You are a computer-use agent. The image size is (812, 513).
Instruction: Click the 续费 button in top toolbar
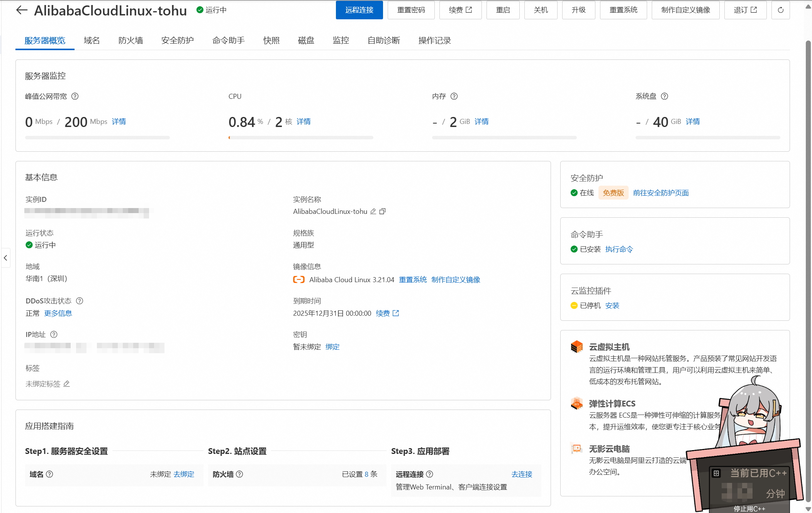point(461,10)
